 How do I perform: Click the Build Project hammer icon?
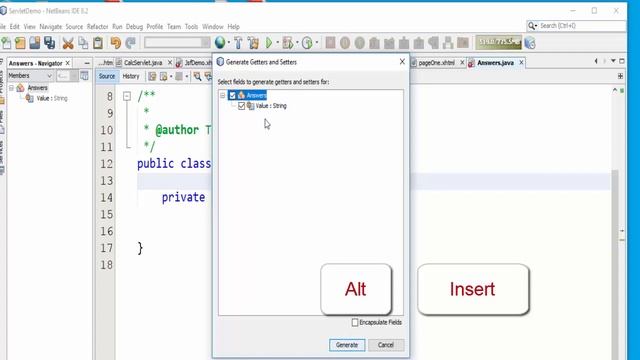pos(238,43)
